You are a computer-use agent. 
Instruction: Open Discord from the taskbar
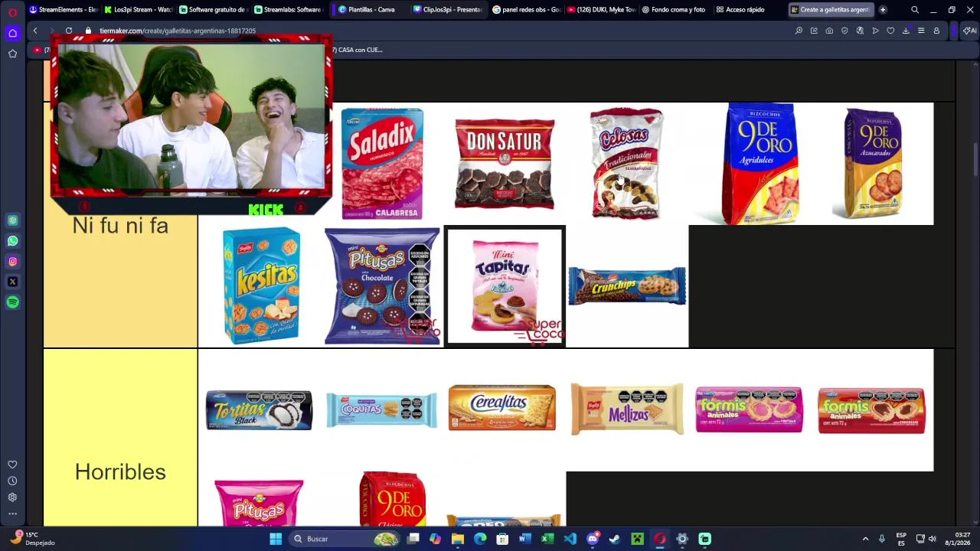[593, 539]
